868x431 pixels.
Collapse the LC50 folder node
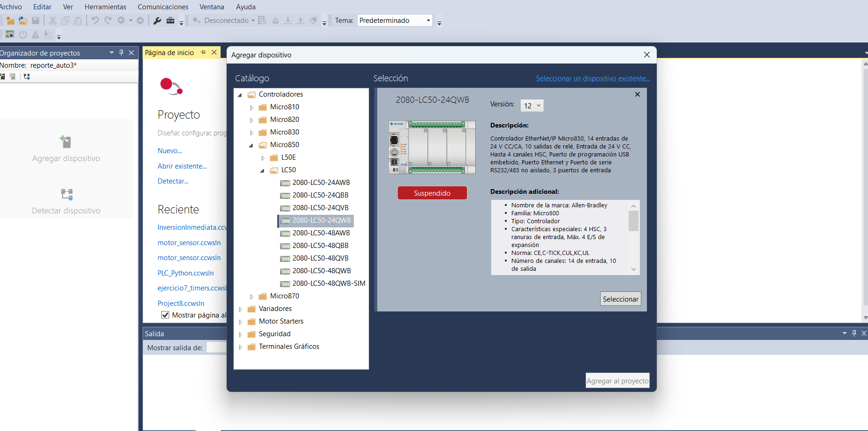[x=263, y=170]
